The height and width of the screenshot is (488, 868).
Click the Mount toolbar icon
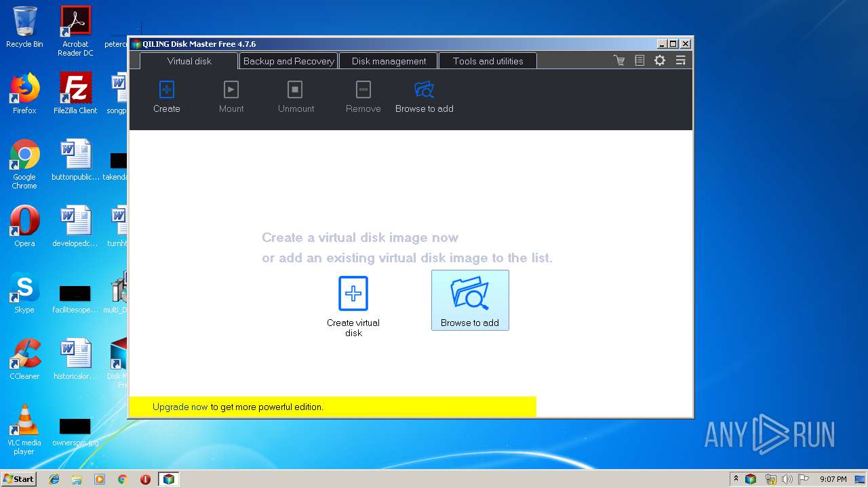click(x=231, y=97)
